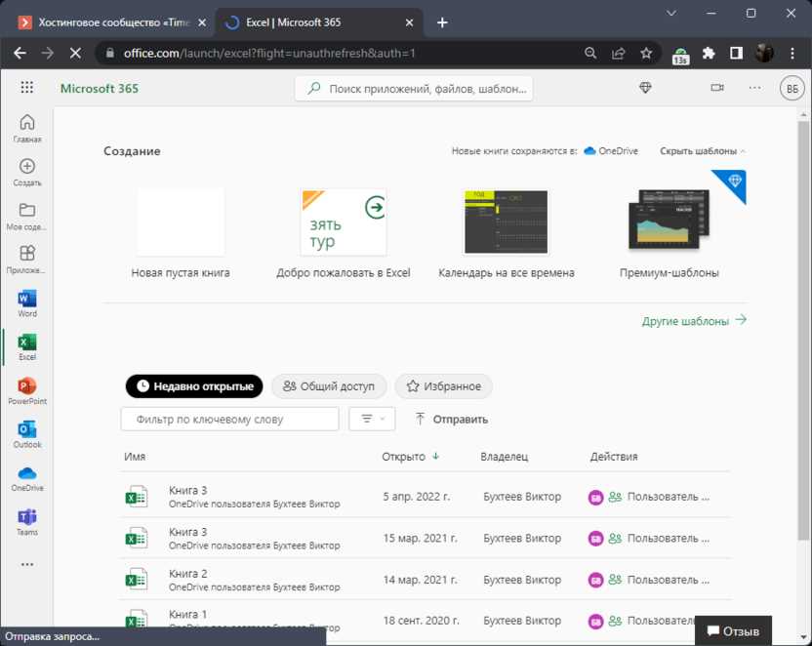The width and height of the screenshot is (812, 646).
Task: Bookmark this page with the star icon
Action: (646, 53)
